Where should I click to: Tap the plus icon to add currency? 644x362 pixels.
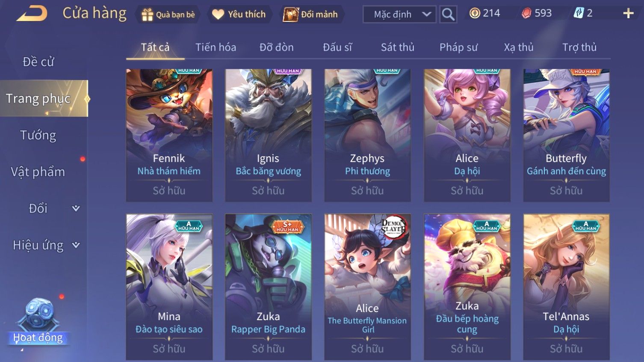628,14
